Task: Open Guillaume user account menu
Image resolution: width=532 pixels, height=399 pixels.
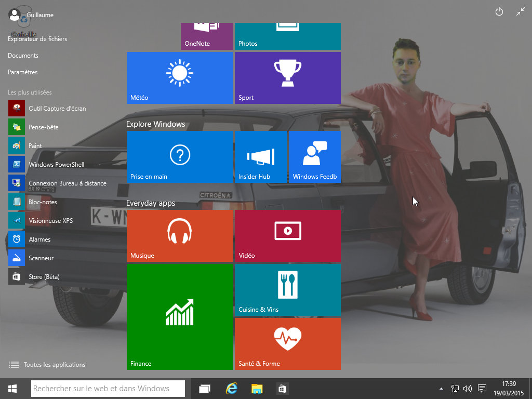Action: point(31,15)
